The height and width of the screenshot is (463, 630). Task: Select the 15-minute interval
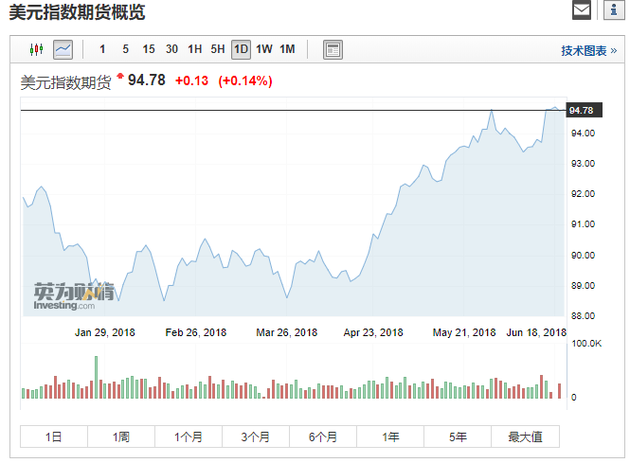click(x=148, y=49)
